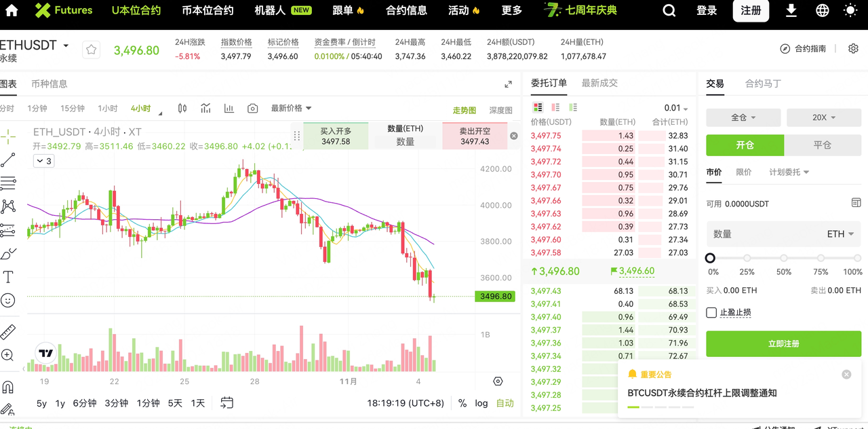The height and width of the screenshot is (429, 868).
Task: Click the 买入开多 buy long button
Action: pos(336,136)
